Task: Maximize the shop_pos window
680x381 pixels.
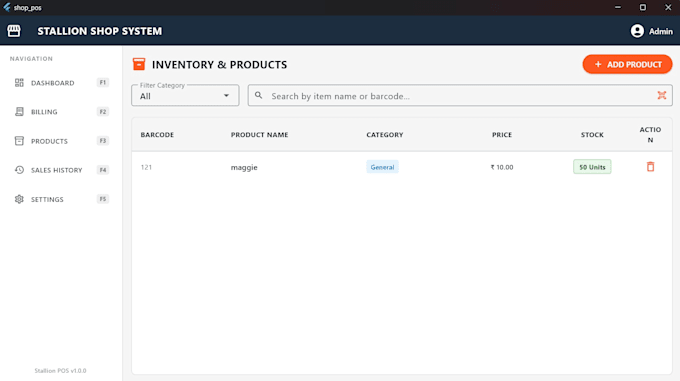Action: pyautogui.click(x=643, y=7)
